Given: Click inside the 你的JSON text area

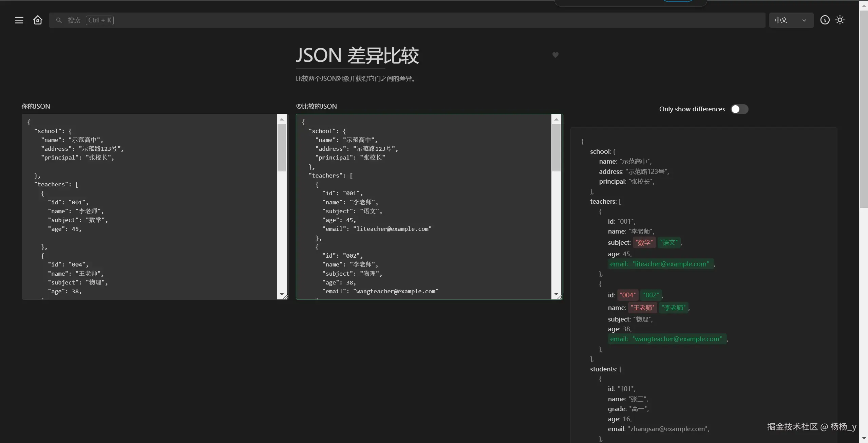Looking at the screenshot, I should [x=149, y=206].
